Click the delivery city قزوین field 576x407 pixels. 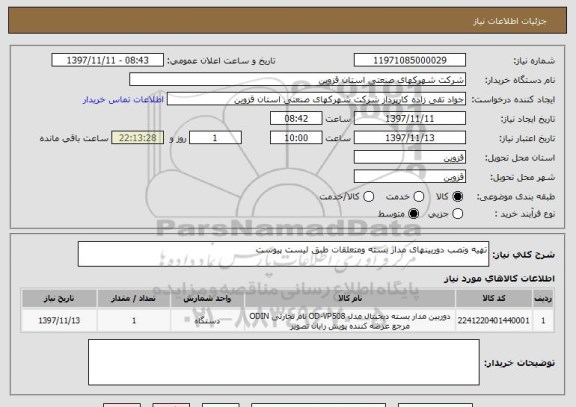(410, 177)
